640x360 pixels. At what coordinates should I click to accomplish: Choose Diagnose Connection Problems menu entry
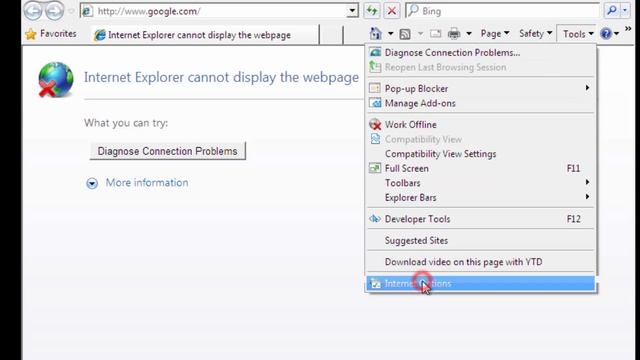(480, 53)
